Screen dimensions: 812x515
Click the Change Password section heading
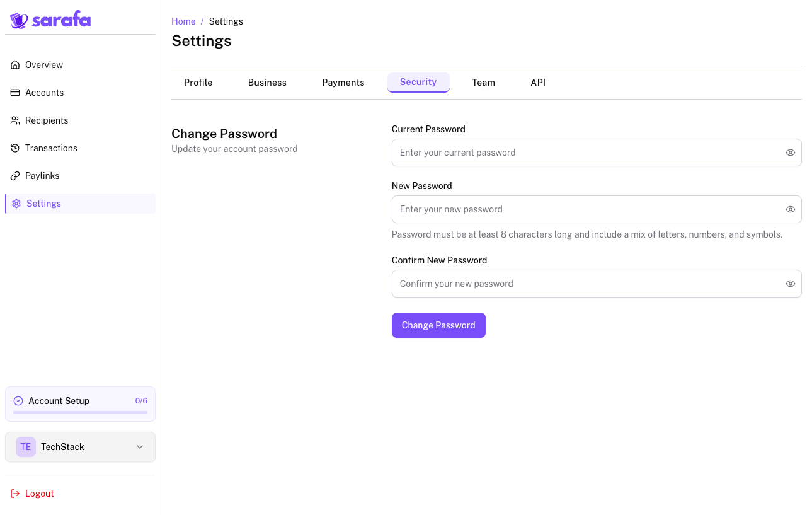(224, 134)
